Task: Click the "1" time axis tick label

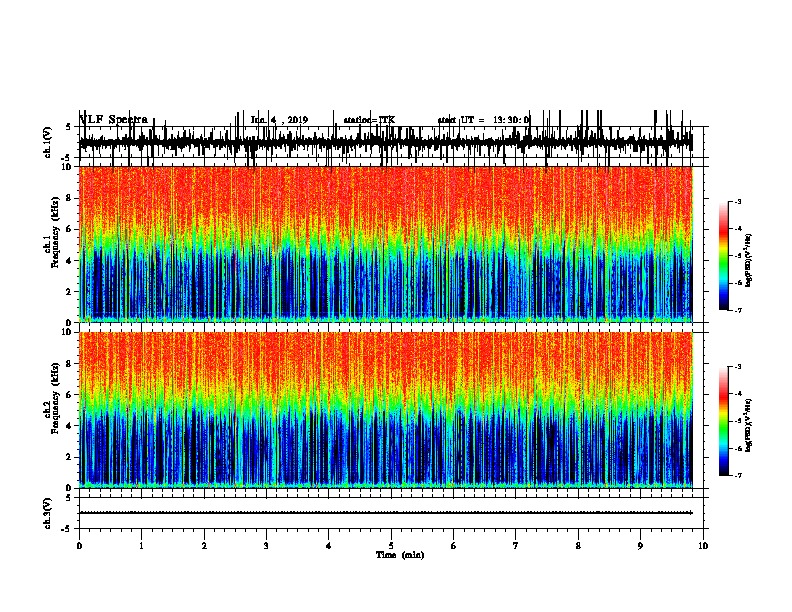Action: [142, 546]
